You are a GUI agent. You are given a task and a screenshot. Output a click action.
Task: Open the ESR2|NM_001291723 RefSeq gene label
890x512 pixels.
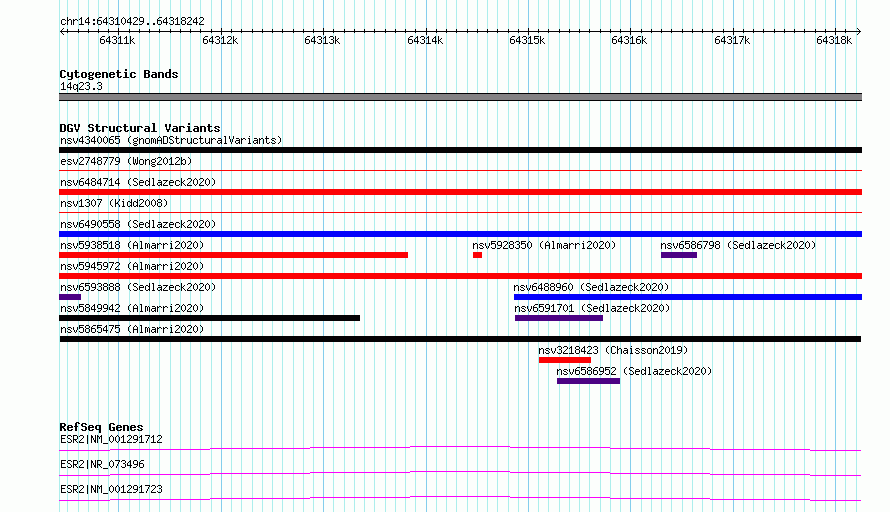[x=111, y=489]
